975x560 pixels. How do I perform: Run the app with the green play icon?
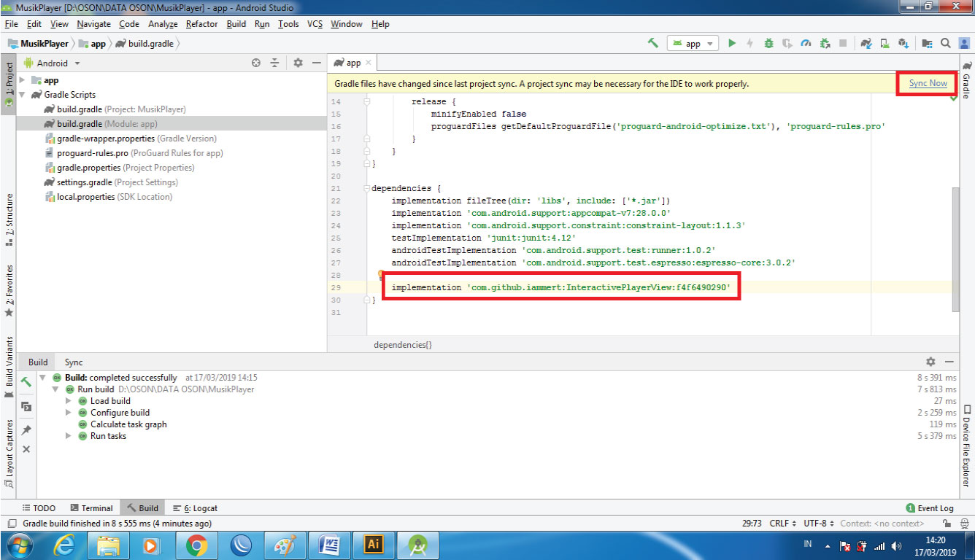click(x=732, y=43)
